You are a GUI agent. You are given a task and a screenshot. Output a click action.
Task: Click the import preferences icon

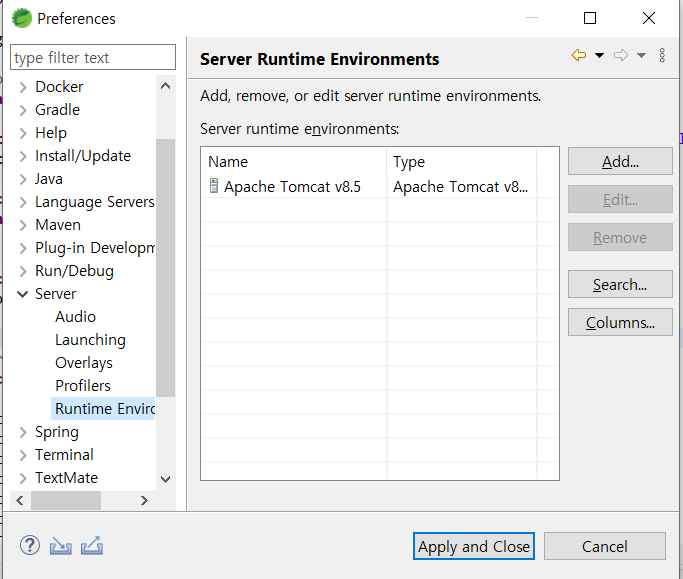(x=61, y=546)
